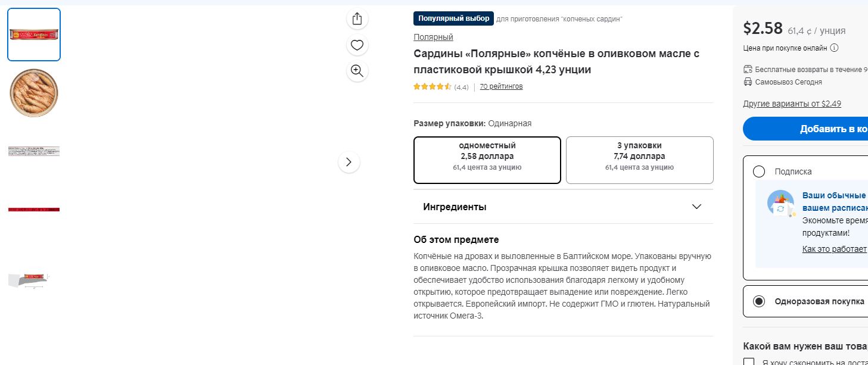868x365 pixels.
Task: Expand the Ингредиенты section
Action: 563,207
